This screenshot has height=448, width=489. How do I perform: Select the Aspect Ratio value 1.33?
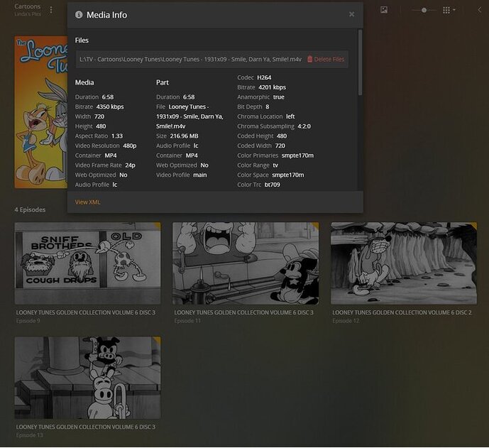(117, 136)
